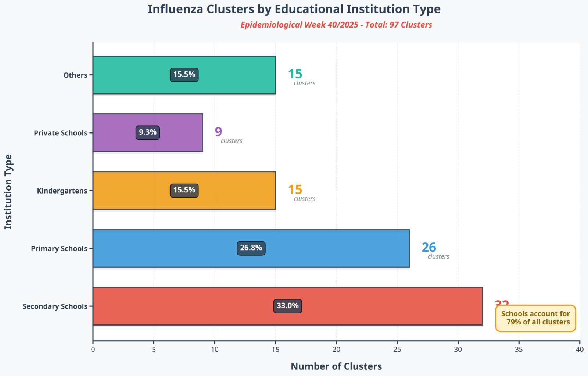
Task: Click the 26.8% percentage badge
Action: tap(251, 248)
